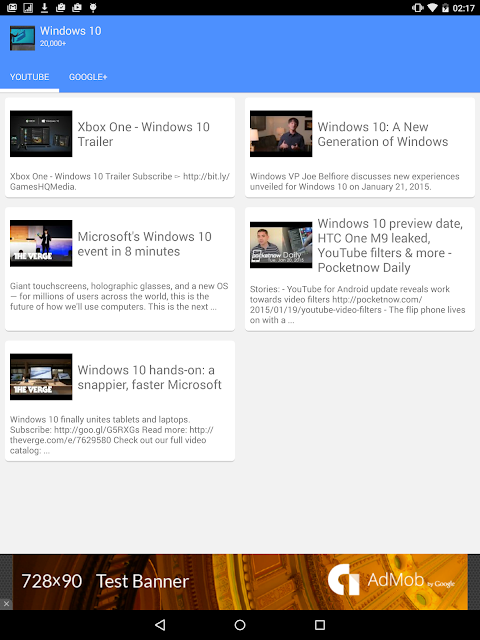Open Joe Belfiore video thumbnail
This screenshot has height=640, width=480.
coord(281,133)
